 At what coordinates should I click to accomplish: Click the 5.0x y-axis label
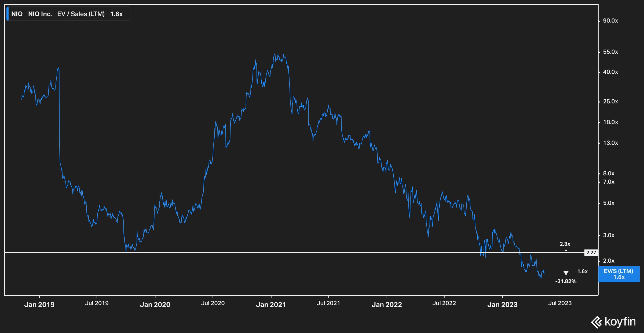609,203
